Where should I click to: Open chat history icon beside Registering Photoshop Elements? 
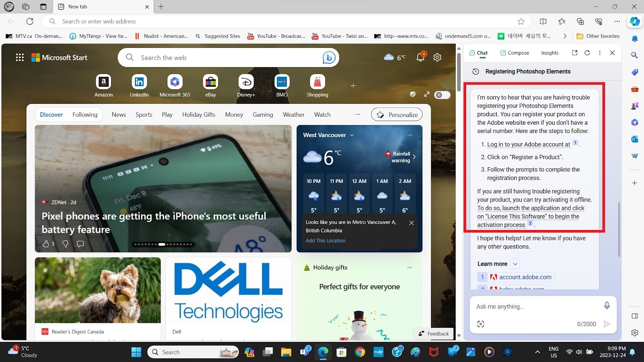tap(475, 71)
